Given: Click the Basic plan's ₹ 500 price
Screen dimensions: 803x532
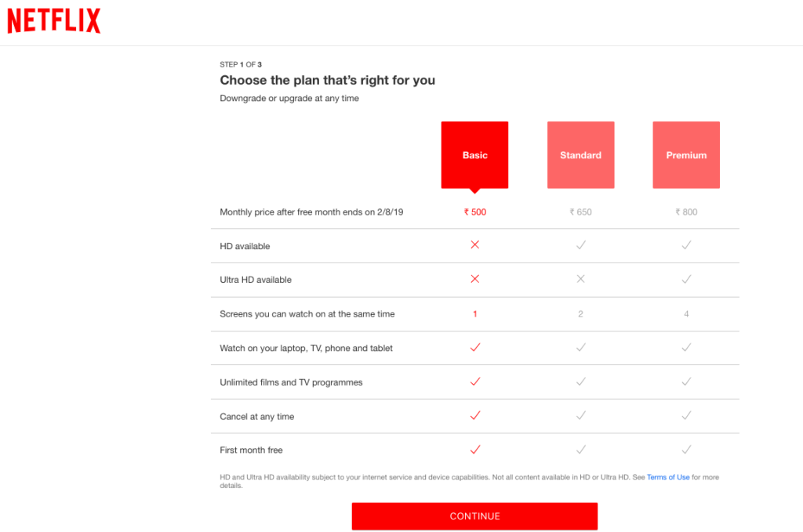Looking at the screenshot, I should (474, 212).
